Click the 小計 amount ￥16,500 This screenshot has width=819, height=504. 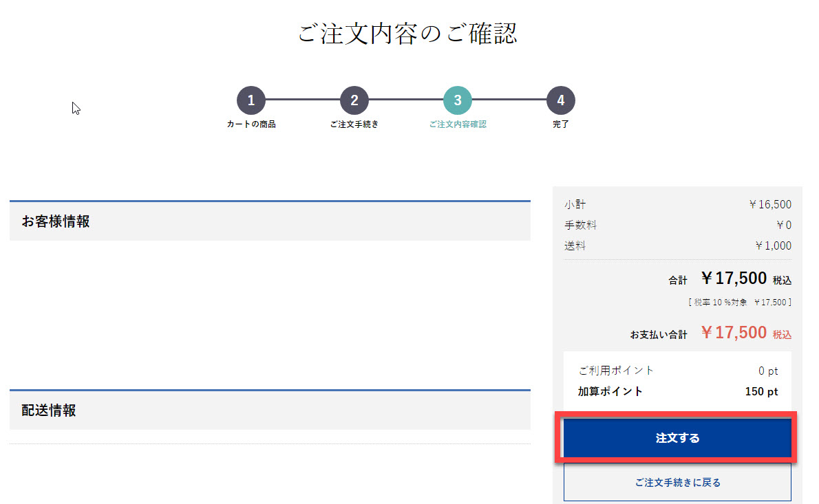click(770, 204)
